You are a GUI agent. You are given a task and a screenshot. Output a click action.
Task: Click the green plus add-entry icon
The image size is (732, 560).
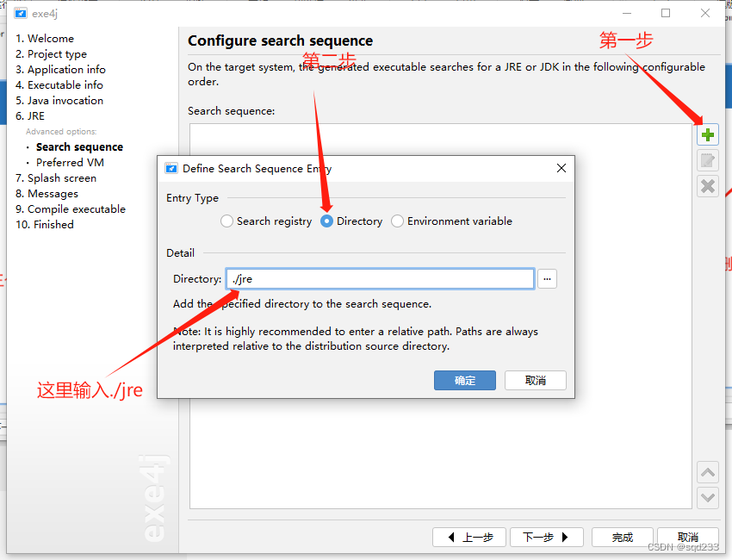(707, 135)
